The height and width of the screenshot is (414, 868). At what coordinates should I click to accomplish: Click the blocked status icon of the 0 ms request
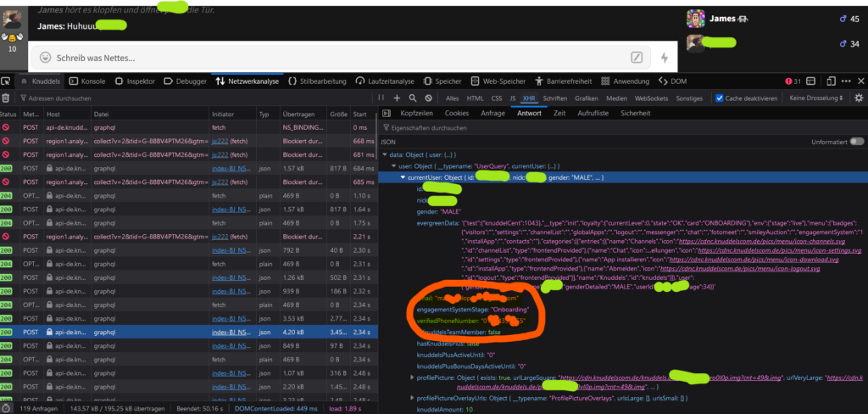[6, 127]
